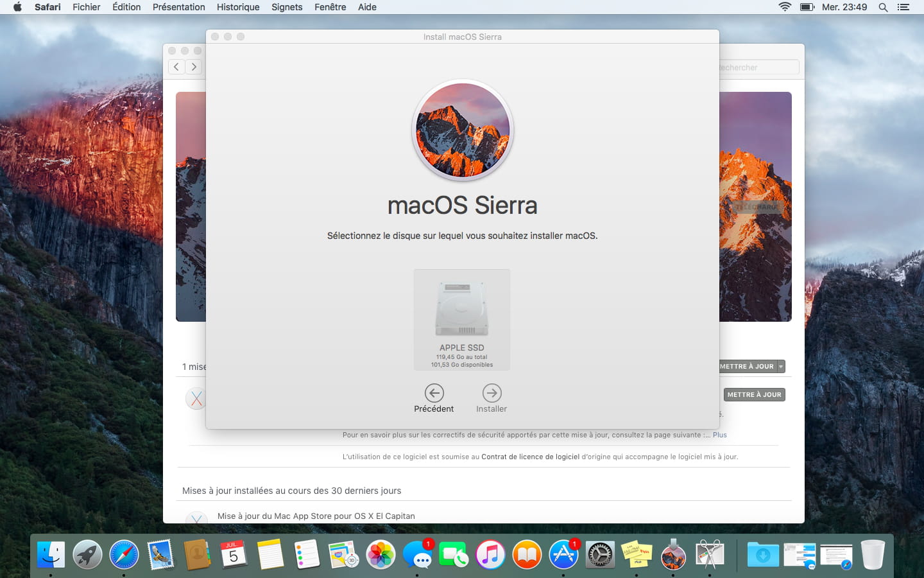Open Reminders list icon in Dock
This screenshot has height=578, width=924.
coord(307,554)
